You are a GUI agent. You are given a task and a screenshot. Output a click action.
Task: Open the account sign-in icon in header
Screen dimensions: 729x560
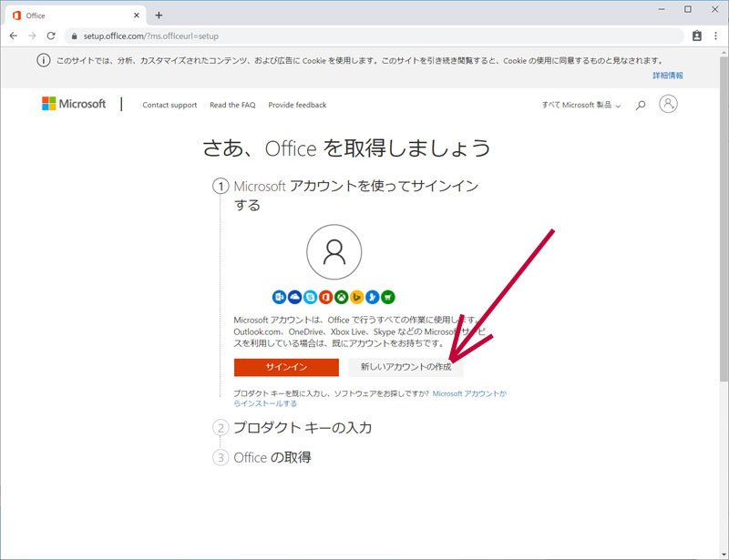(x=668, y=104)
